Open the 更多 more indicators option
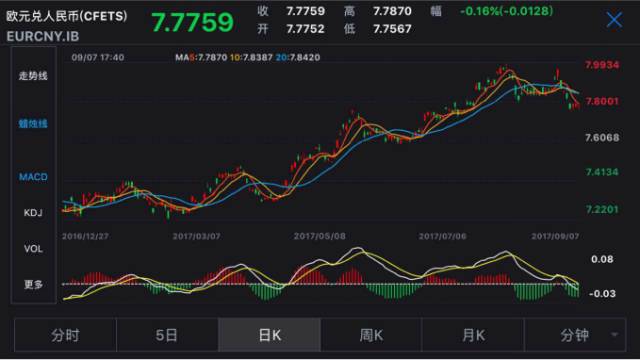 click(33, 284)
